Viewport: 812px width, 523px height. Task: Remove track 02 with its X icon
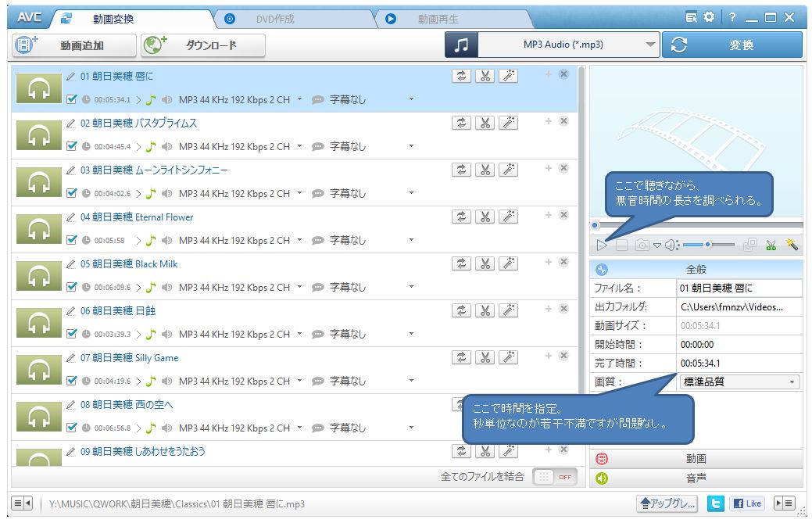tap(563, 121)
